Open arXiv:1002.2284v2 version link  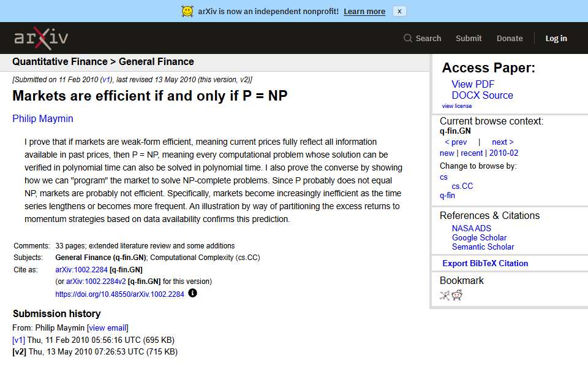coord(96,282)
